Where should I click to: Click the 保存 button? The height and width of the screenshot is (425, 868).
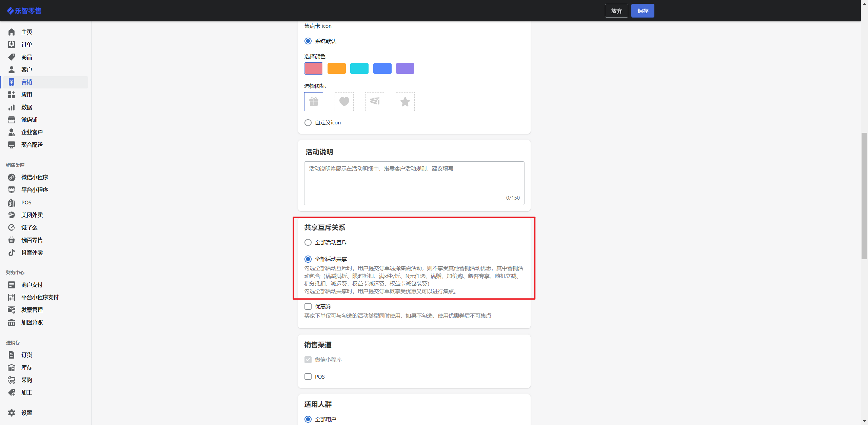(x=643, y=11)
